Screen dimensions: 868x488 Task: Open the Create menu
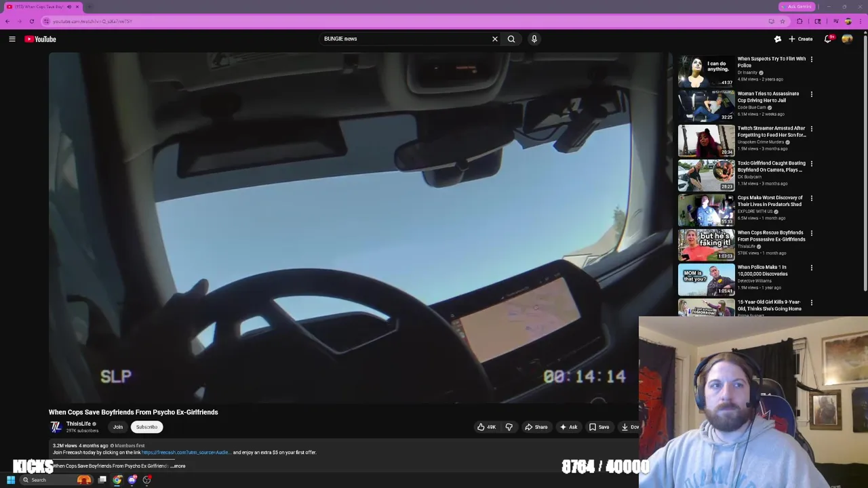pos(800,39)
